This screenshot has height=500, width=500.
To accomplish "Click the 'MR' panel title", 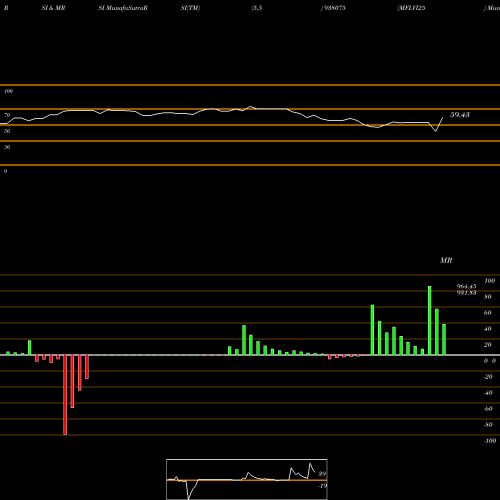I will click(446, 260).
